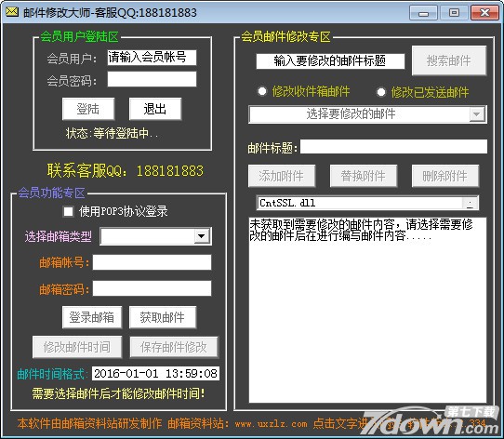This screenshot has height=439, width=504.
Task: Click the 登陆 member login button
Action: [x=88, y=109]
